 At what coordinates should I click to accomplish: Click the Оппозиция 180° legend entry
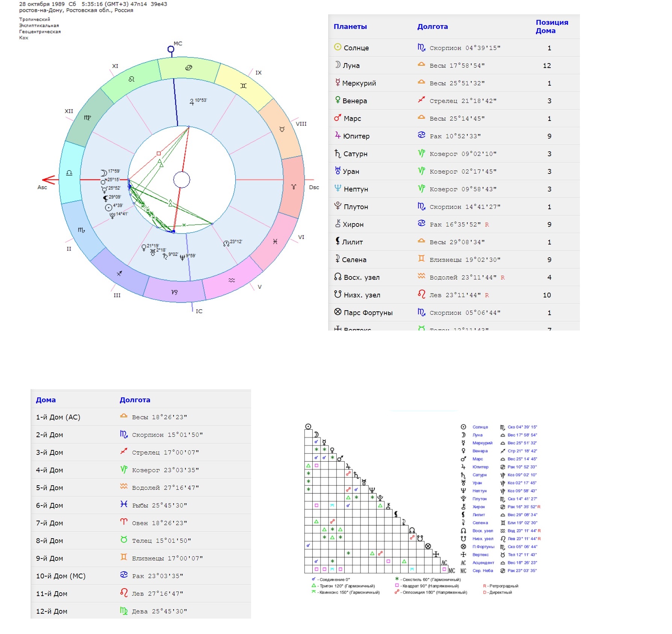[431, 592]
